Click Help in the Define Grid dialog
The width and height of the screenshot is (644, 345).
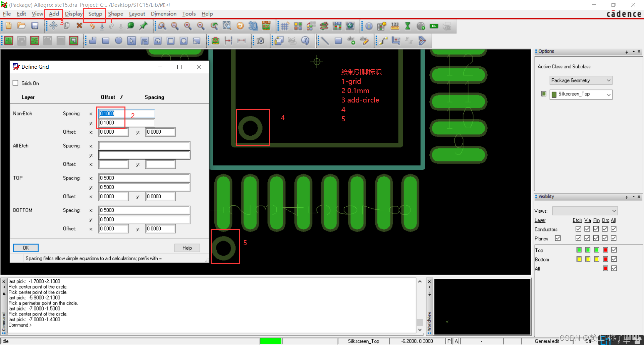click(x=187, y=248)
